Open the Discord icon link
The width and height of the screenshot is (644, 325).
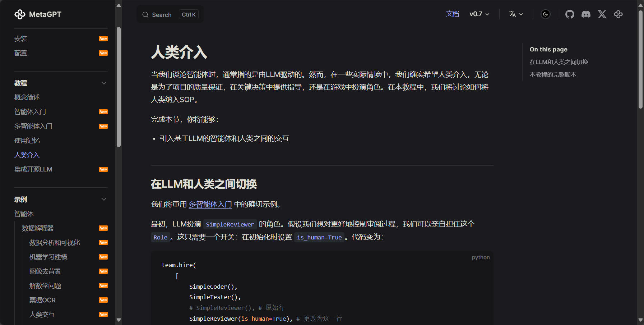(x=586, y=14)
